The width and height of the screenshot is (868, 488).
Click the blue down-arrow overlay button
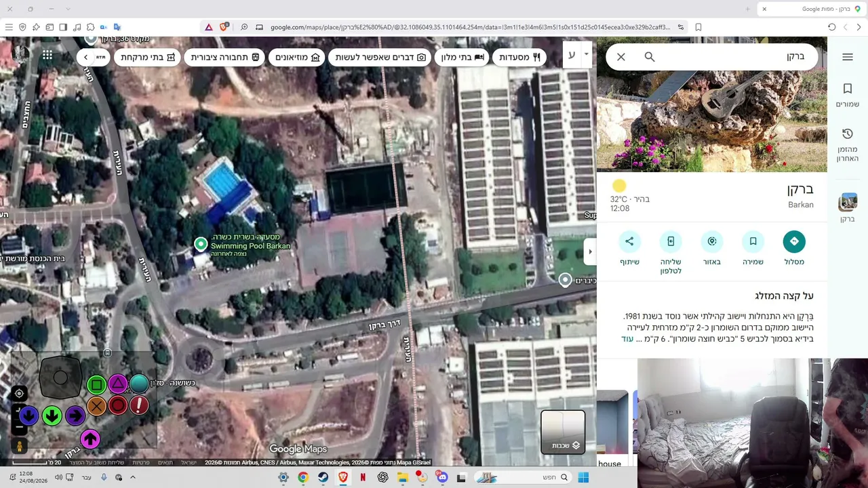coord(28,415)
